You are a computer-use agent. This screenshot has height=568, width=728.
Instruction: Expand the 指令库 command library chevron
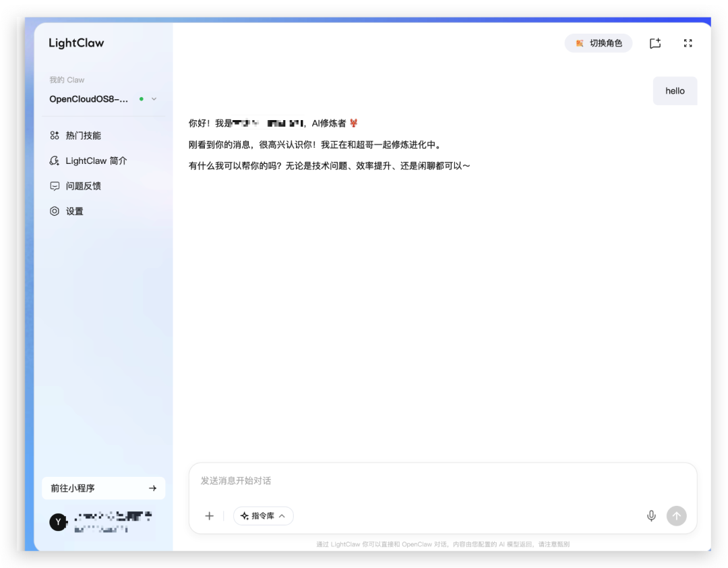[x=282, y=515]
